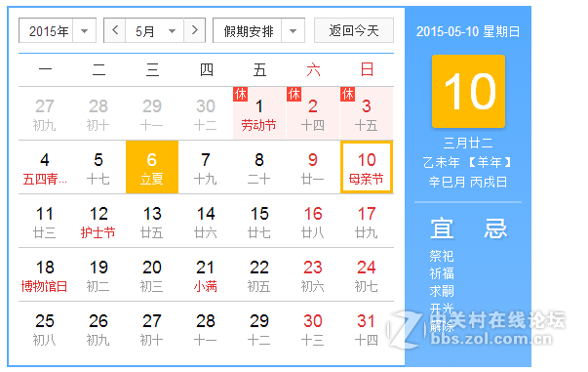Screen dimensions: 588x372
Task: Select greyed April 27 初九
Action: (45, 113)
